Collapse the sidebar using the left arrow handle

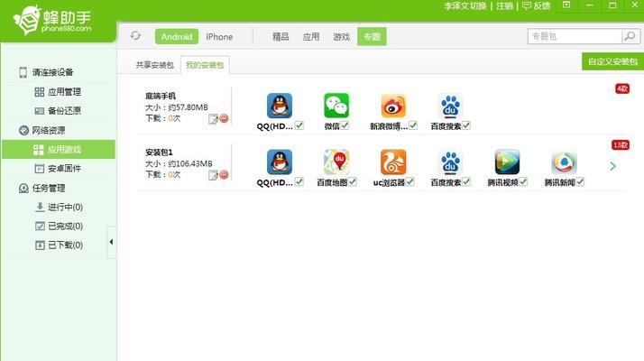pyautogui.click(x=112, y=242)
